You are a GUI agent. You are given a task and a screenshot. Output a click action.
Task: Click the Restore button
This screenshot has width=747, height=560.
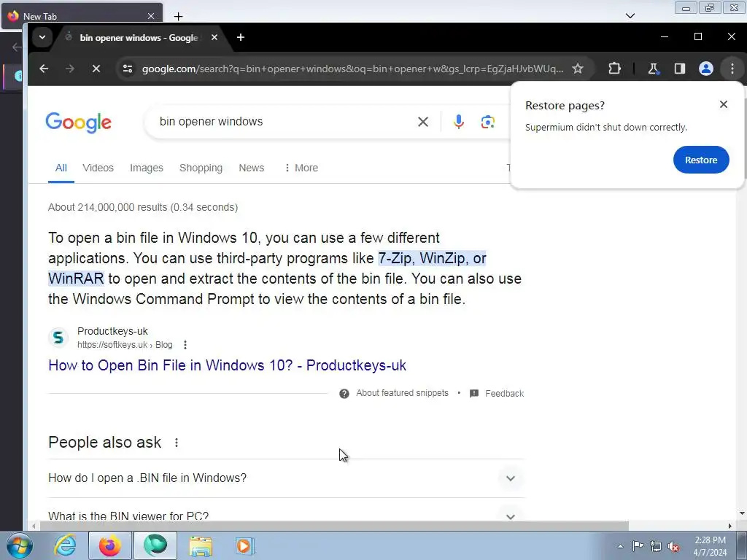[x=701, y=160]
